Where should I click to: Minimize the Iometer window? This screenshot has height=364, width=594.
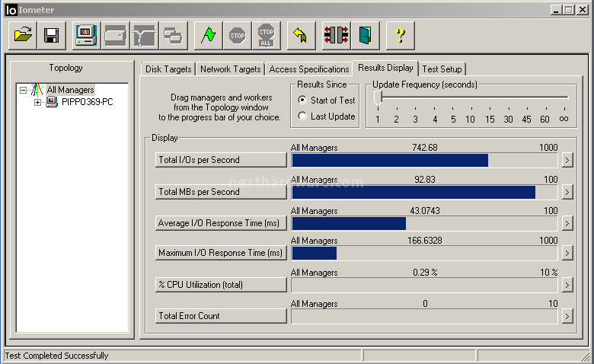tap(556, 10)
